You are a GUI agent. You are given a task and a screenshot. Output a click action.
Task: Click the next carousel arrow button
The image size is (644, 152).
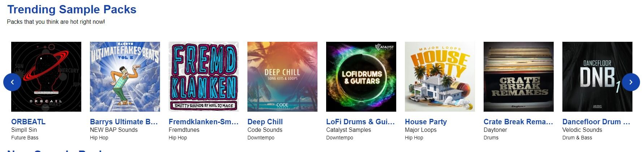pyautogui.click(x=631, y=82)
